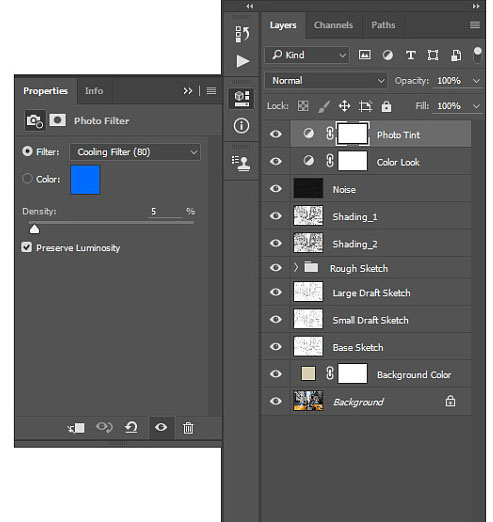
Task: Filter layers by type layers icon
Action: click(x=411, y=55)
